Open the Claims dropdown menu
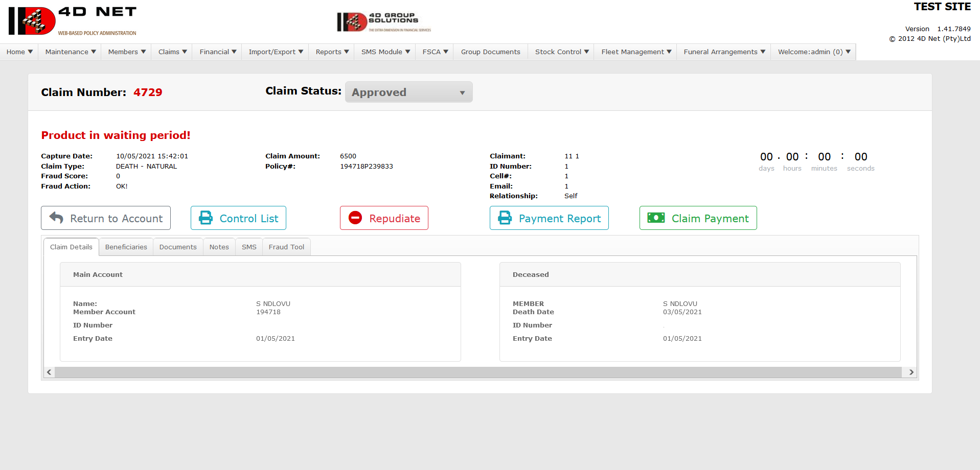Viewport: 980px width, 470px height. [x=172, y=52]
